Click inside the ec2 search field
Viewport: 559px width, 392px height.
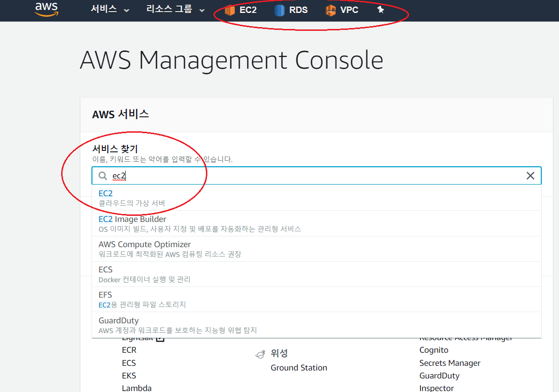(317, 176)
